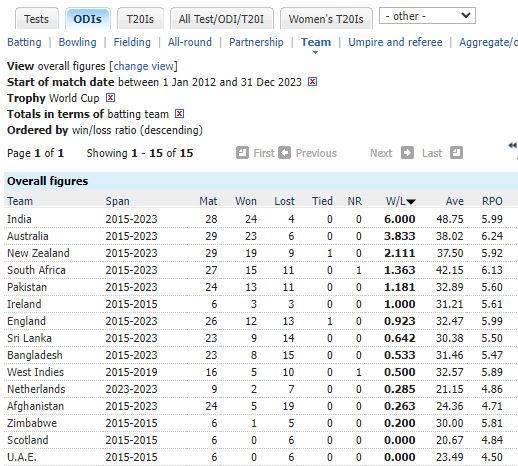Open the Batting records link
This screenshot has height=466, width=518.
click(24, 42)
